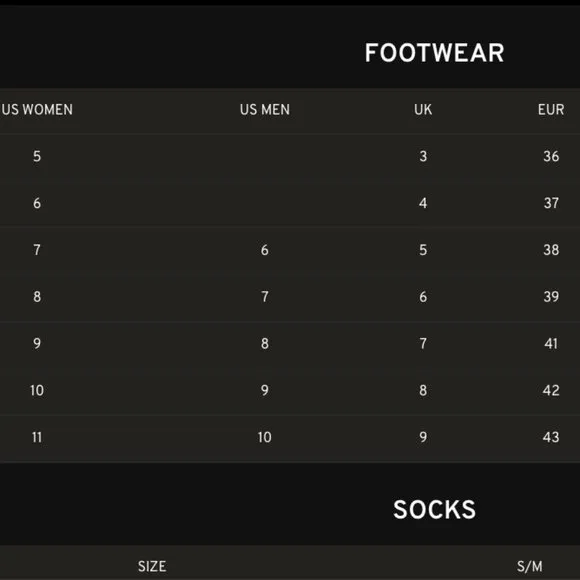Image resolution: width=580 pixels, height=580 pixels.
Task: Select the US MEN column header
Action: [265, 109]
